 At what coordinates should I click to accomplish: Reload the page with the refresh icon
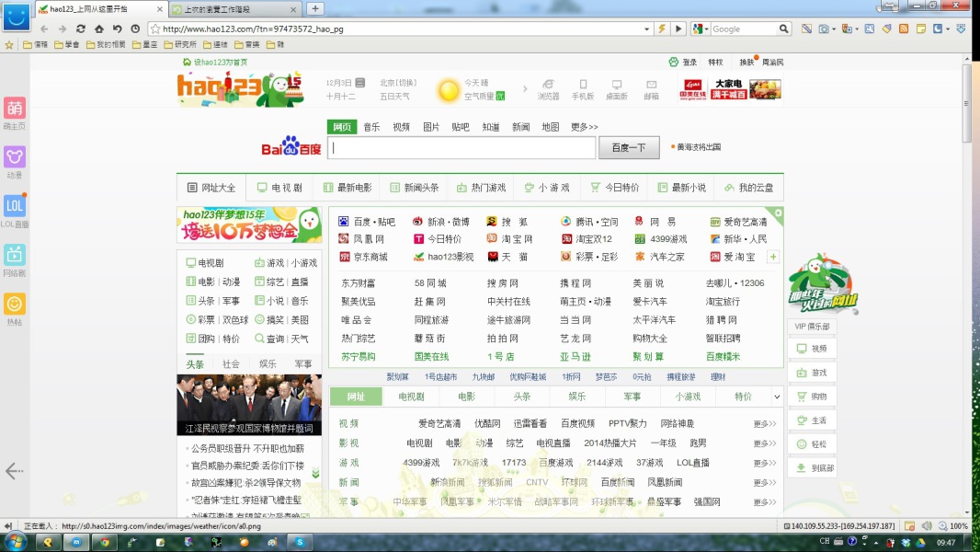[81, 29]
